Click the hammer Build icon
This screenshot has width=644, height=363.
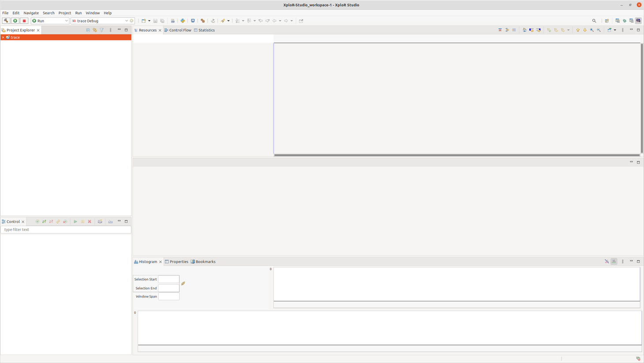click(x=6, y=21)
